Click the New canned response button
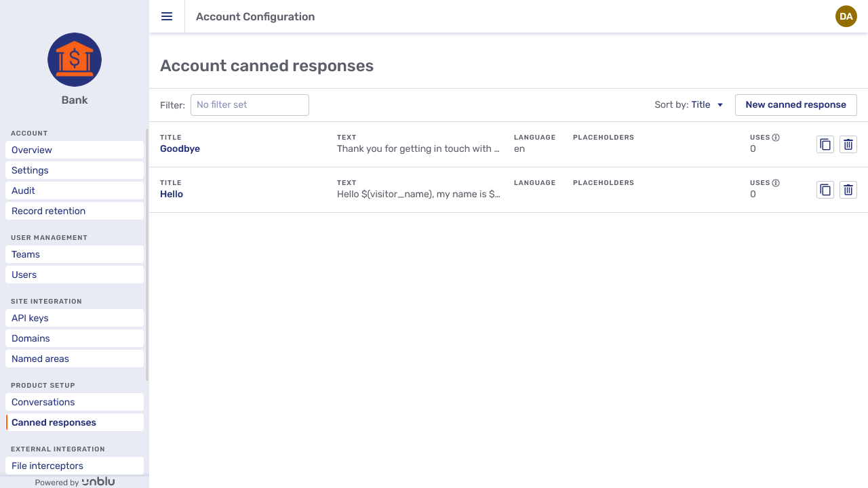 click(795, 104)
